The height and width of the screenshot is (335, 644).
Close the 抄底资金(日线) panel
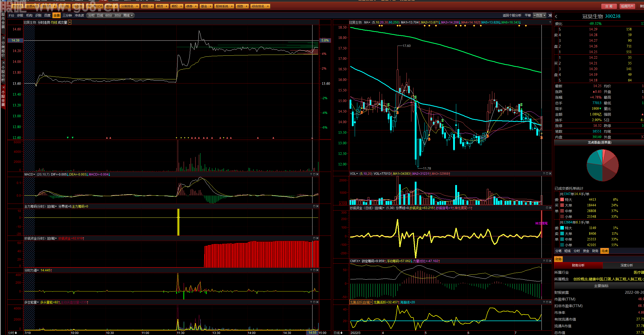(550, 208)
